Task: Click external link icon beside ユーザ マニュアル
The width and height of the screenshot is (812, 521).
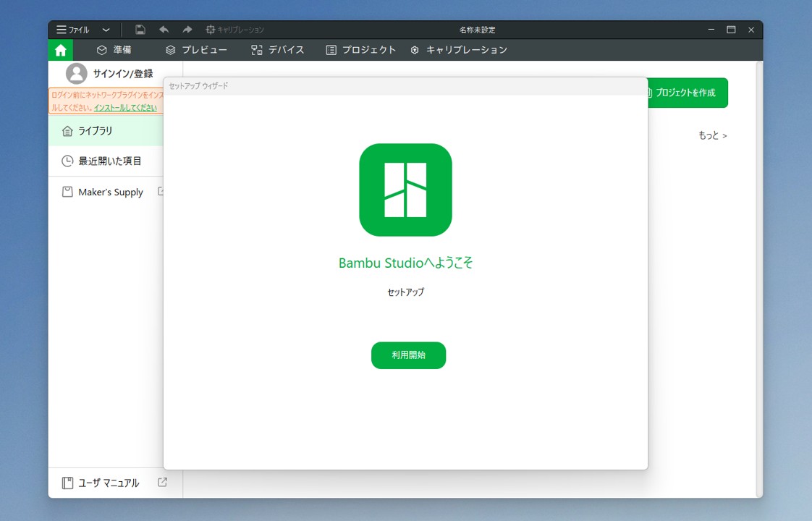Action: click(x=162, y=483)
